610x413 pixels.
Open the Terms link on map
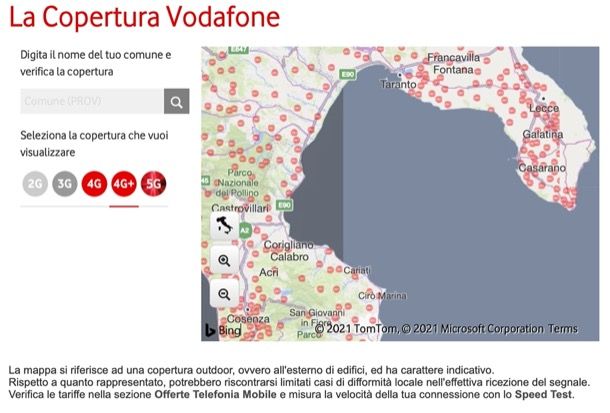(563, 329)
